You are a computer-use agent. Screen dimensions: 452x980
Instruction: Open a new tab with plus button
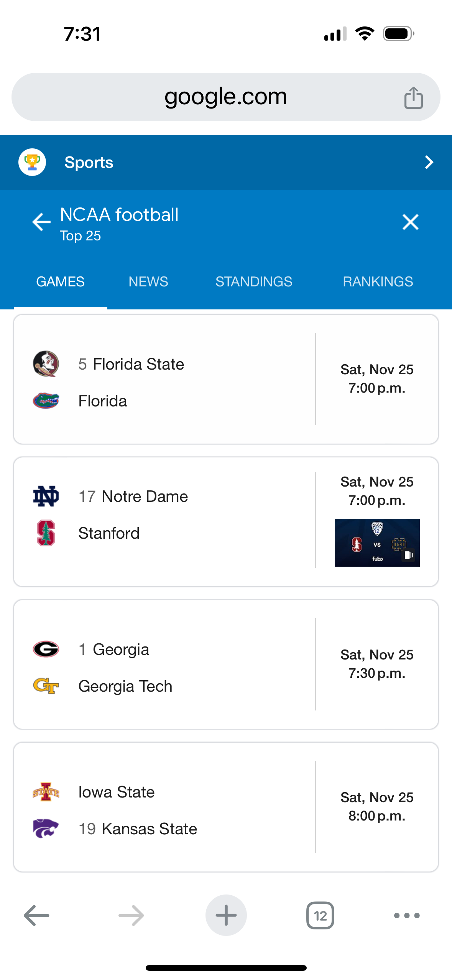coord(226,915)
